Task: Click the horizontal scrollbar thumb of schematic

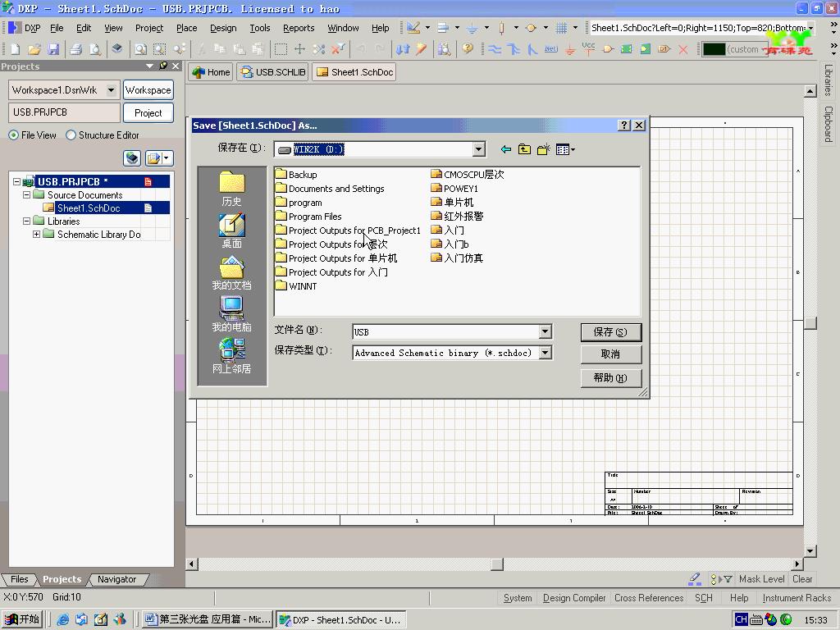Action: click(497, 564)
